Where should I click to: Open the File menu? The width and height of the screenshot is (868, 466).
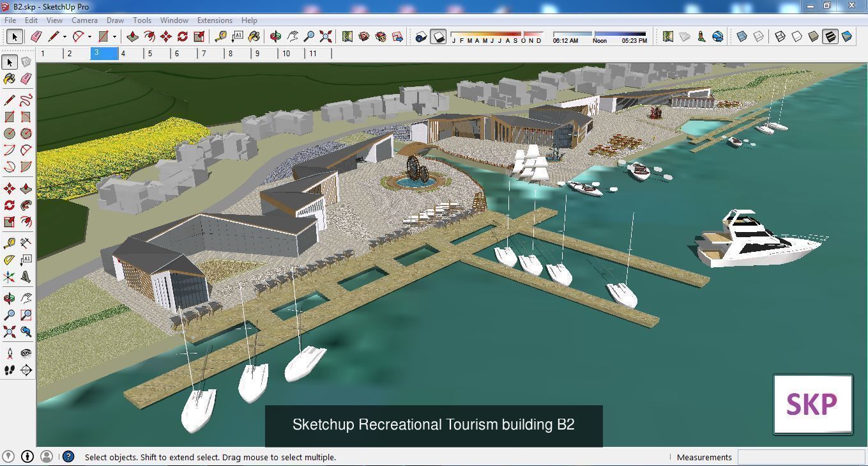tap(10, 20)
